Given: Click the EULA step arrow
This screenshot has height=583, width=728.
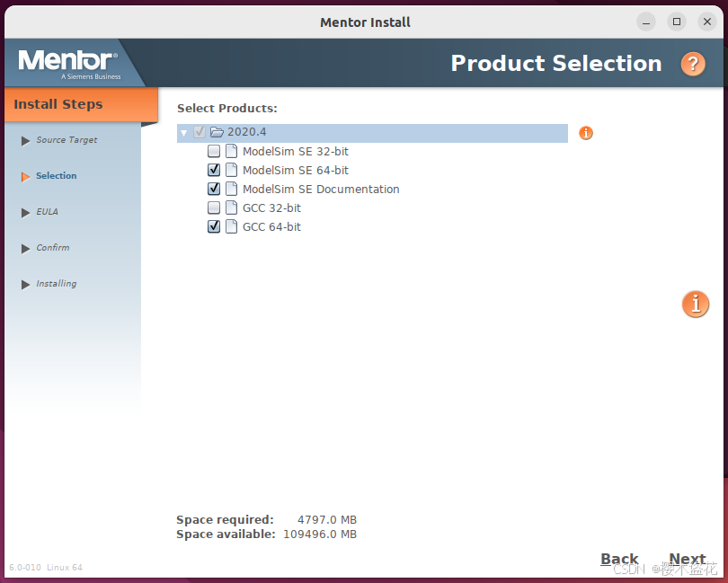Looking at the screenshot, I should click(x=25, y=213).
